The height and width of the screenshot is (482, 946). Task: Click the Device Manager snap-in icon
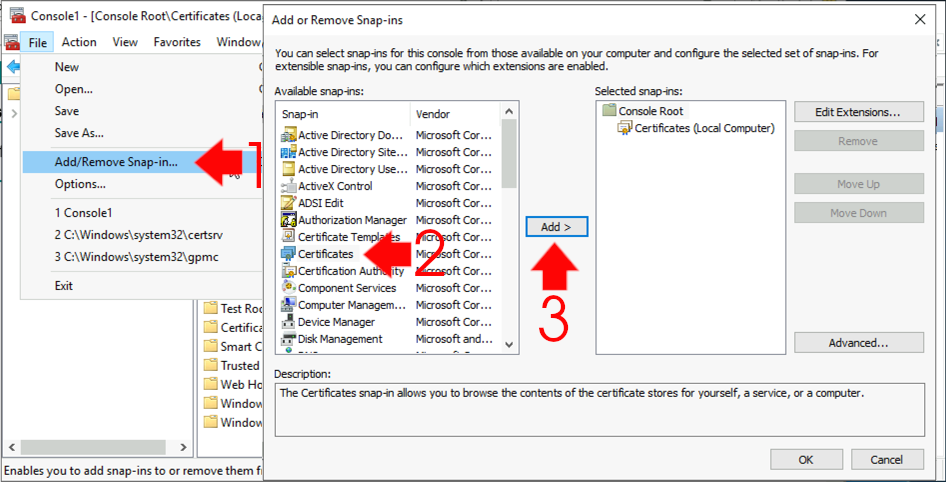(289, 322)
